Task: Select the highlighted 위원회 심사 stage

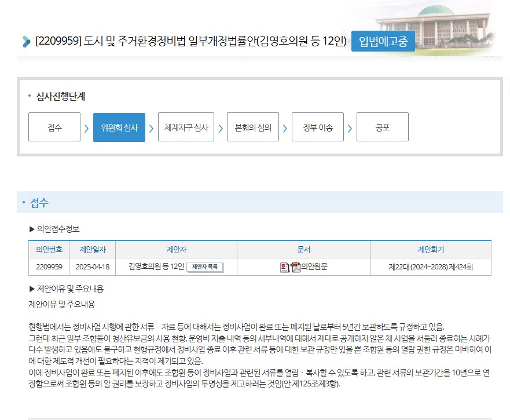Action: (119, 127)
